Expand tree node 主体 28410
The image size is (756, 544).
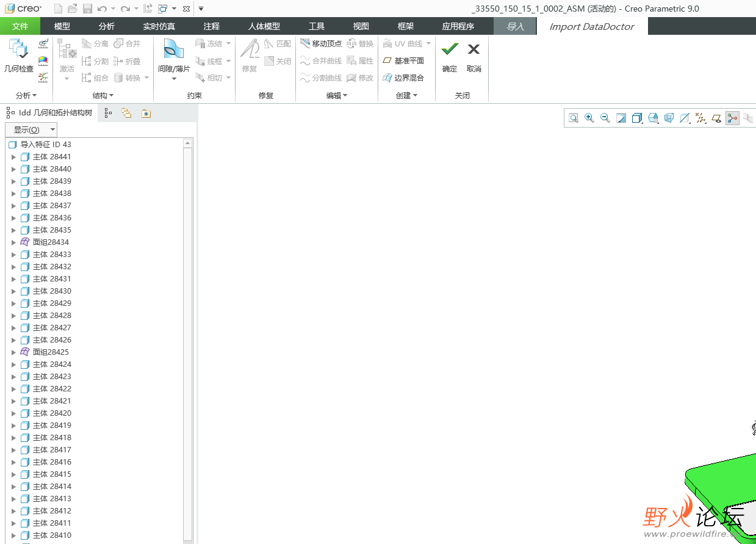(14, 535)
